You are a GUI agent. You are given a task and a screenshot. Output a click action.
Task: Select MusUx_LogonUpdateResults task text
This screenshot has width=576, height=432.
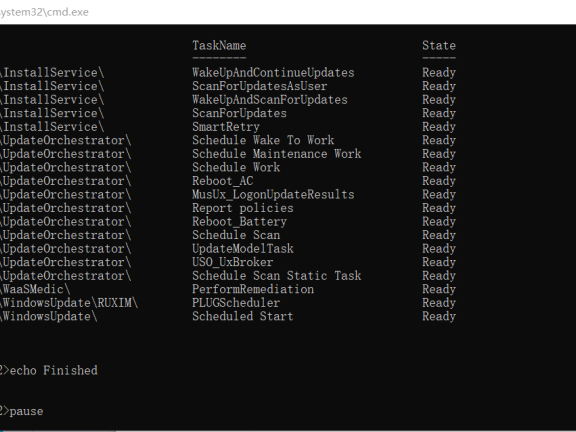273,194
